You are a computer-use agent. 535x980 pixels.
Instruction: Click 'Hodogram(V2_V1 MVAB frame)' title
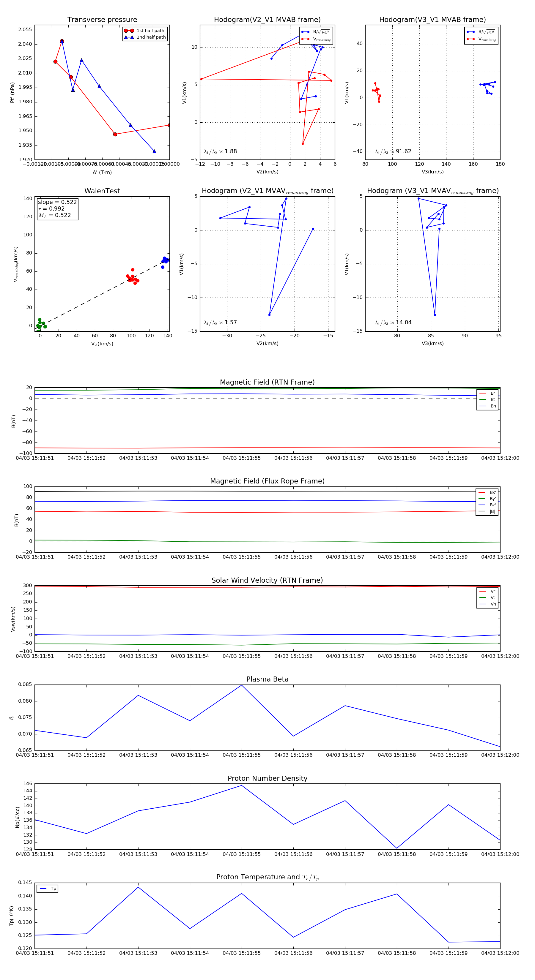coord(267,20)
